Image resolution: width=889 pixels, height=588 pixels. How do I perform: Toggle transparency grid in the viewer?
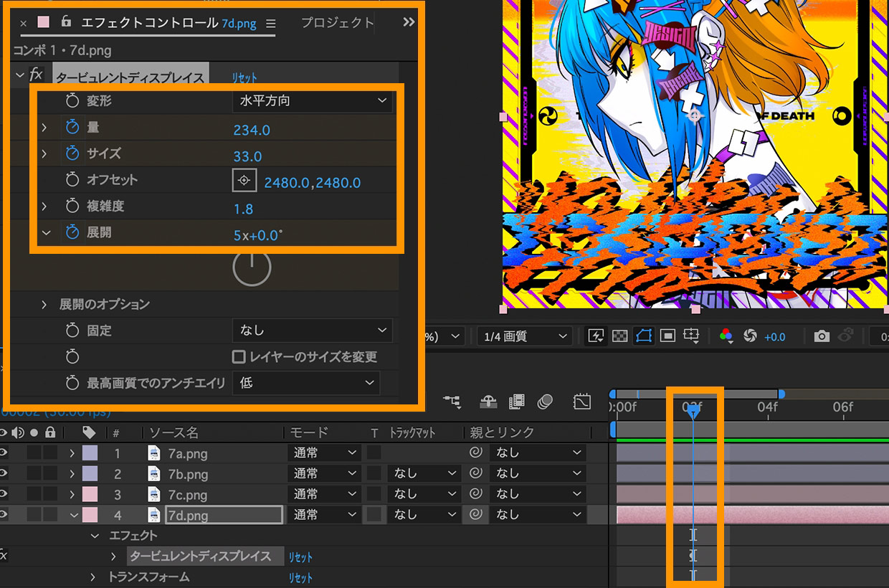tap(619, 336)
